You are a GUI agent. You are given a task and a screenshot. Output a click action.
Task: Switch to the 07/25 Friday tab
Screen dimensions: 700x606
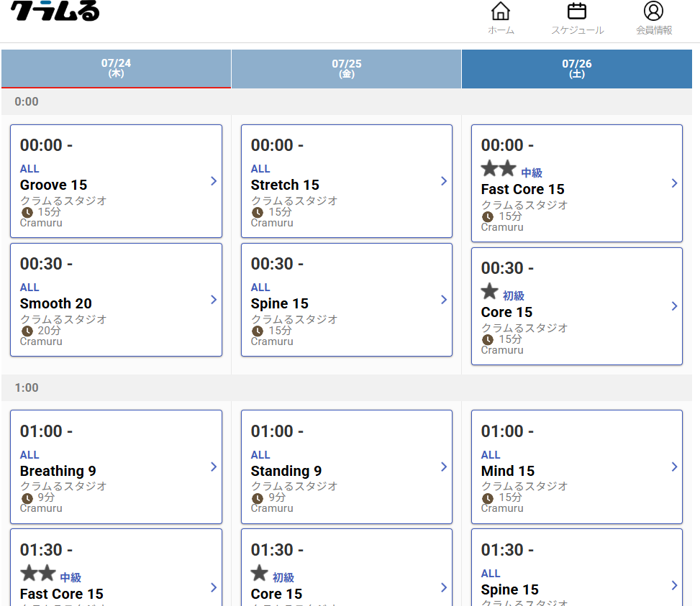347,69
